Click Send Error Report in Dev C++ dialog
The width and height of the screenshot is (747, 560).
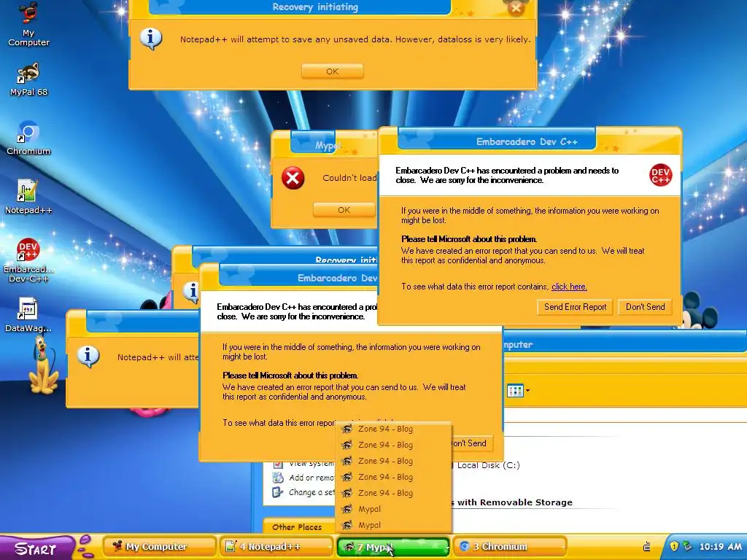click(575, 307)
